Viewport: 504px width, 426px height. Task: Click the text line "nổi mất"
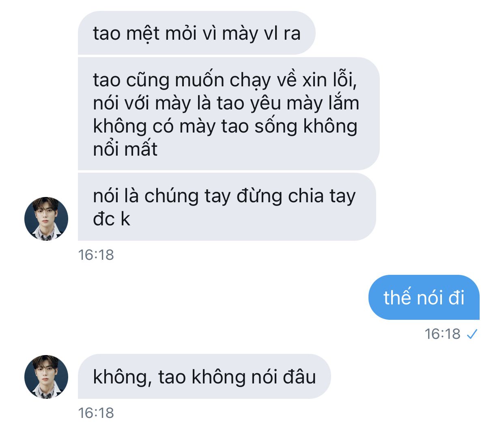(x=125, y=149)
